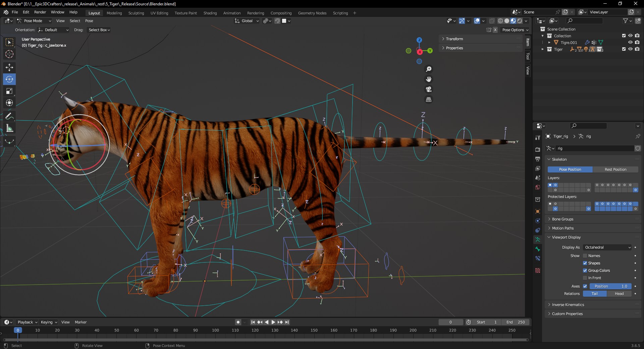Switch perspective/orthographic with grid icon
Screen dimensions: 644x349
point(429,99)
